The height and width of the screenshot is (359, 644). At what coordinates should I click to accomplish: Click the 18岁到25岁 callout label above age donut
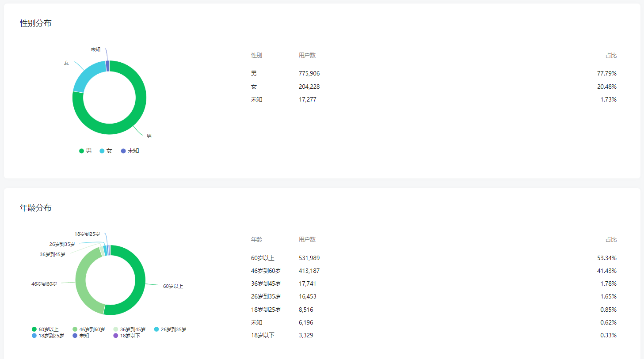tap(87, 234)
